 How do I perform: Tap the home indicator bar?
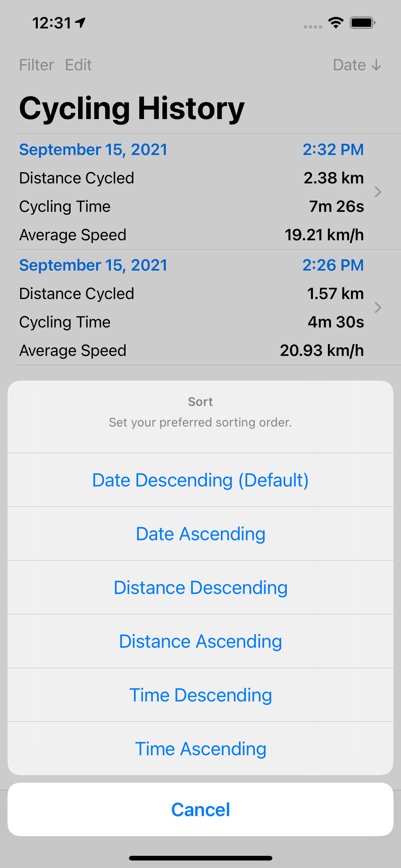(200, 858)
